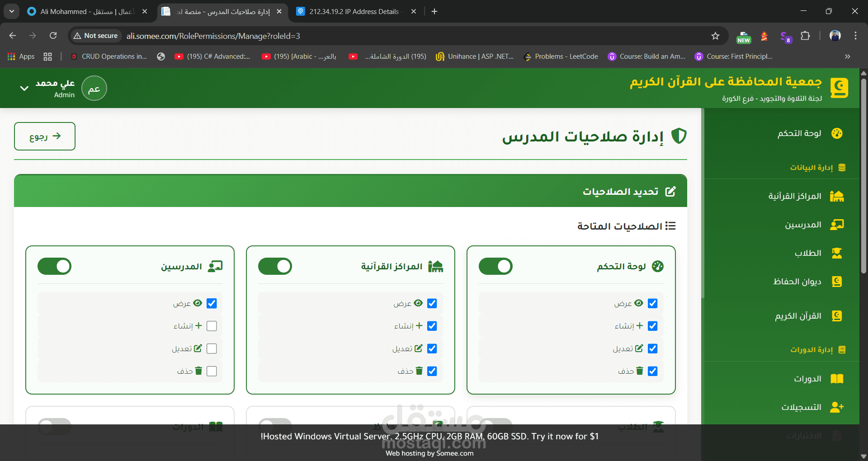
Task: Open the tab groups grid icon in bookmarks bar
Action: point(47,56)
